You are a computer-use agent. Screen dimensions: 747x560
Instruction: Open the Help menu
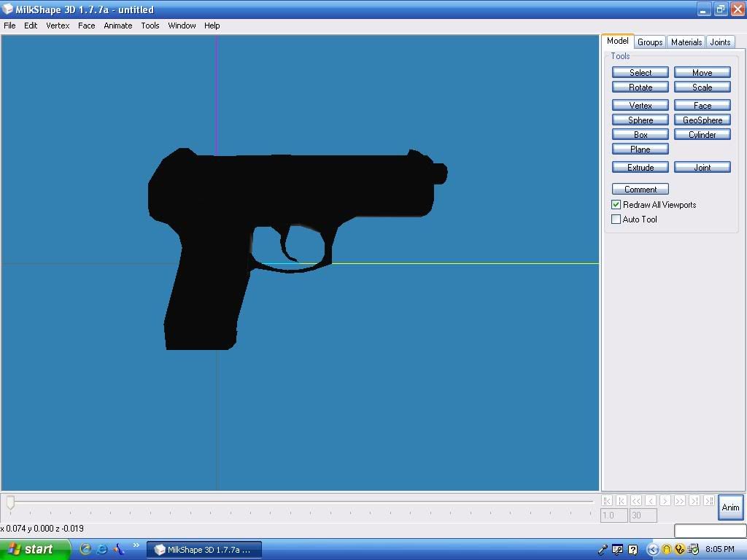pos(212,26)
